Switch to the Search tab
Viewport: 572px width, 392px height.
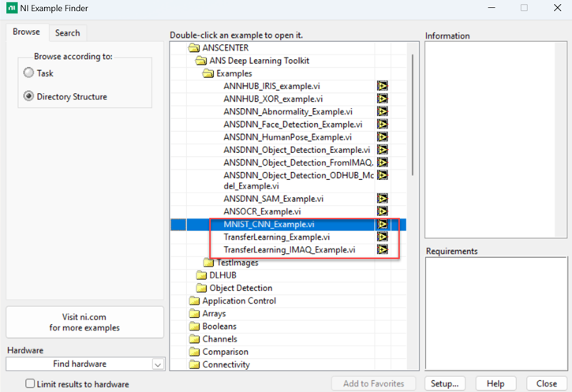click(x=67, y=33)
